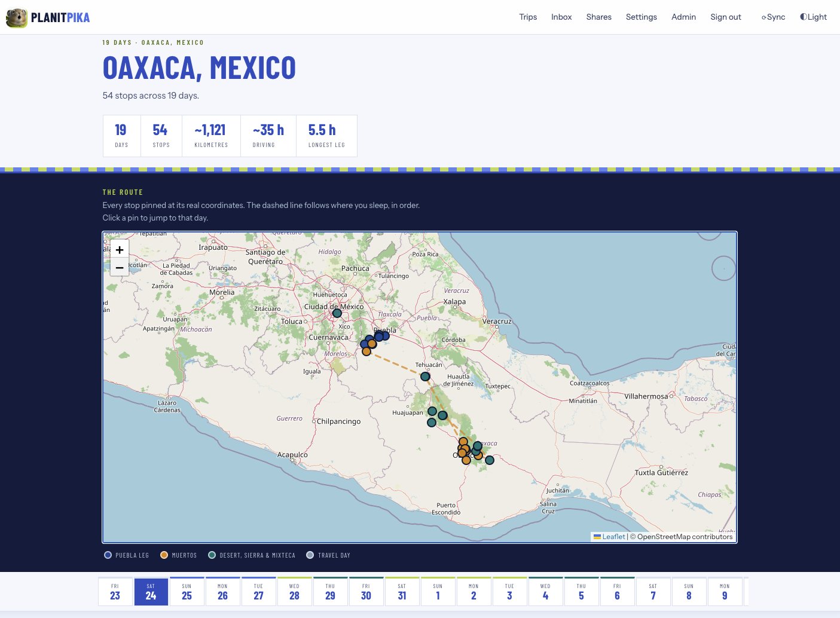
Task: Select the Friday 30 day tab
Action: click(366, 592)
